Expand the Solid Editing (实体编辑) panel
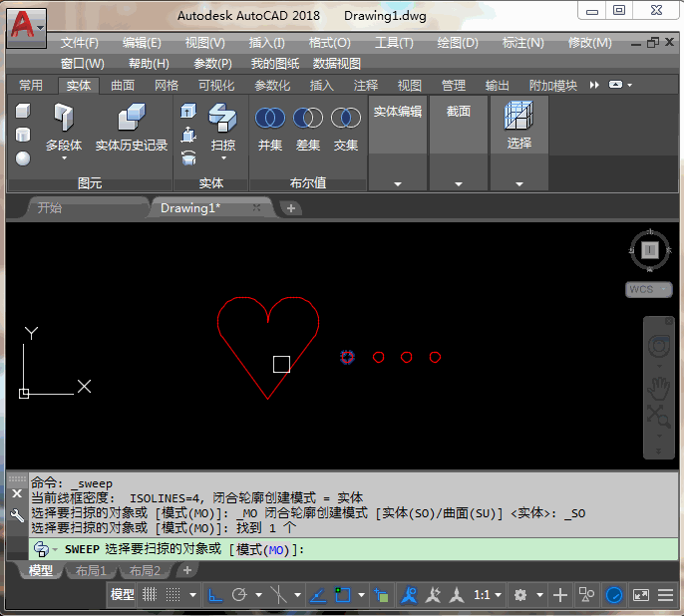The height and width of the screenshot is (616, 684). [398, 184]
